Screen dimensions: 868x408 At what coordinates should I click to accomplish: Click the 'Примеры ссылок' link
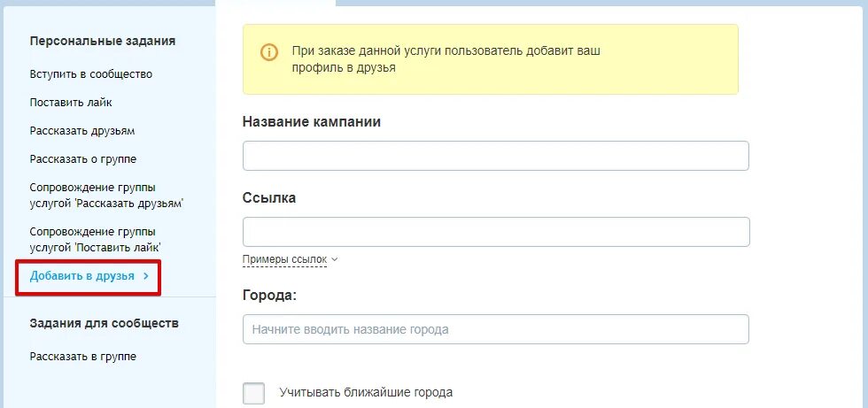pyautogui.click(x=284, y=259)
